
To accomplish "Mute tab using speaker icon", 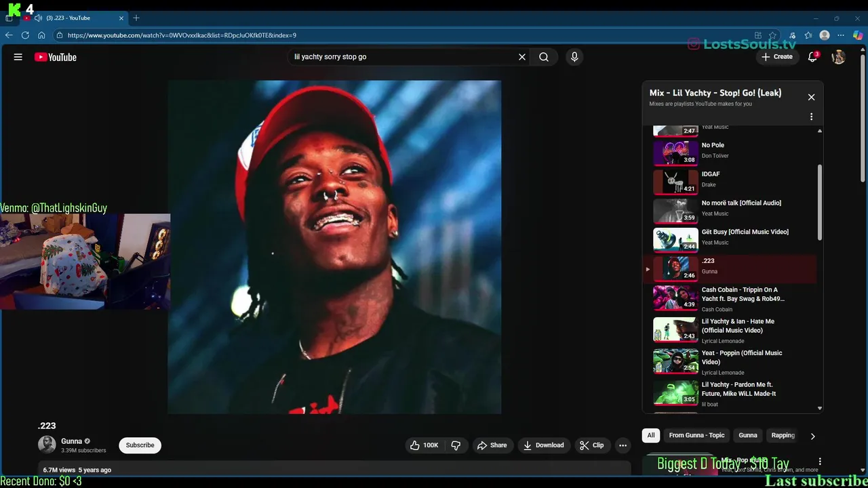I will (x=38, y=18).
